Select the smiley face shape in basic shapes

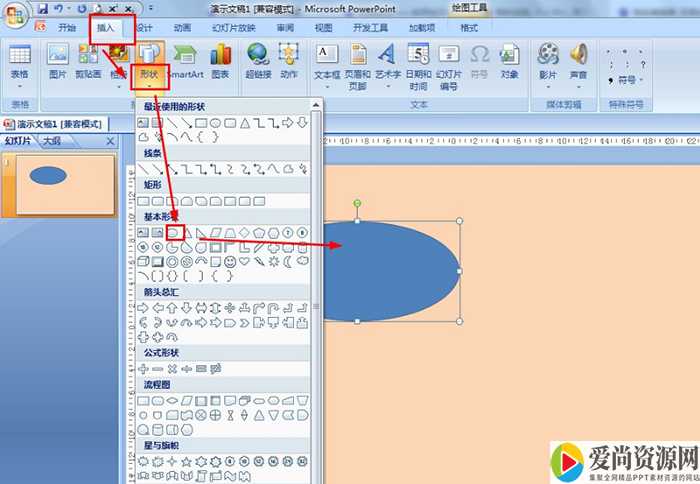coord(230,262)
